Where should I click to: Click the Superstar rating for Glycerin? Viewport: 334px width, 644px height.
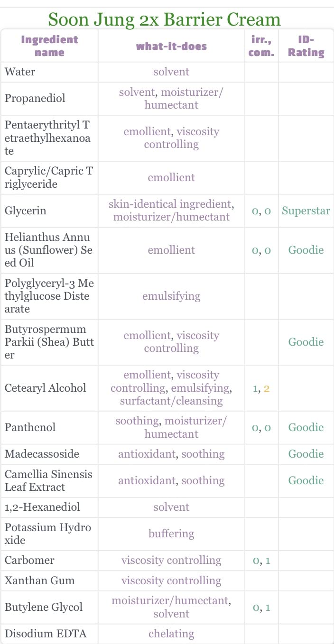(306, 211)
